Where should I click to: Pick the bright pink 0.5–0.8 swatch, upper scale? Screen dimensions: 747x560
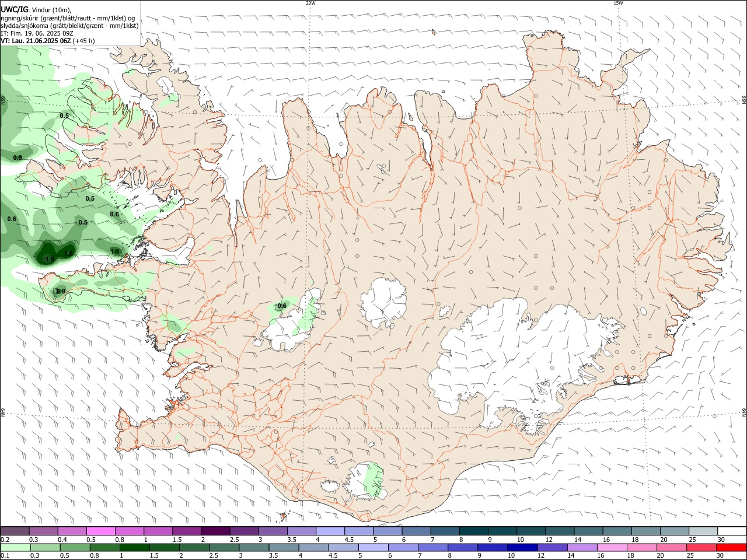[x=101, y=531]
